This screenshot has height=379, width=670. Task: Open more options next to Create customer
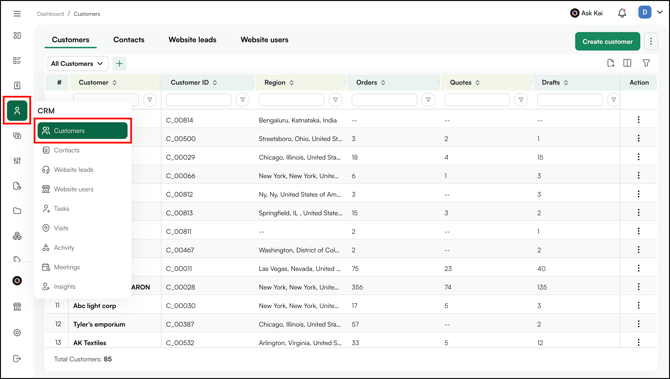point(651,41)
